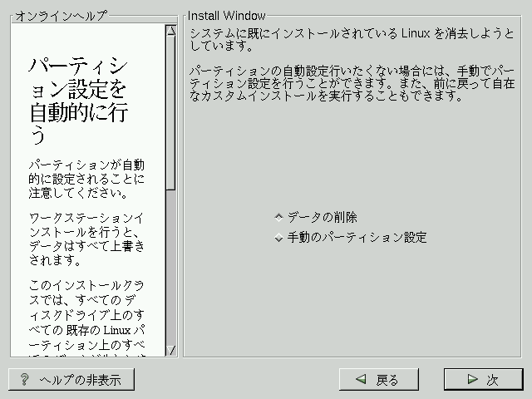Select the データの削除 radio option
This screenshot has width=532, height=399.
click(279, 218)
